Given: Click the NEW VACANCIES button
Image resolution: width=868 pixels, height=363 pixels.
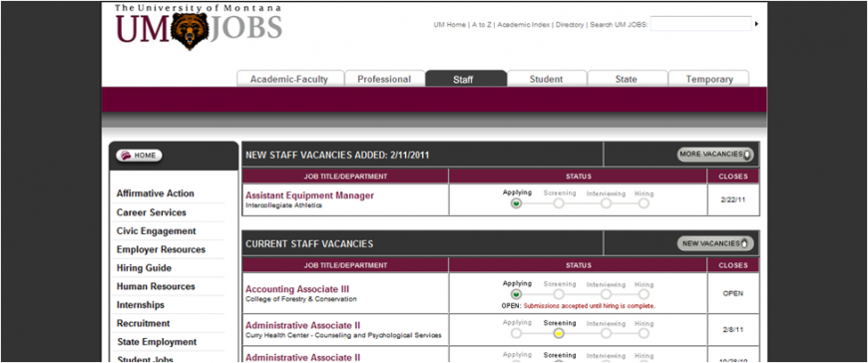Looking at the screenshot, I should [715, 243].
